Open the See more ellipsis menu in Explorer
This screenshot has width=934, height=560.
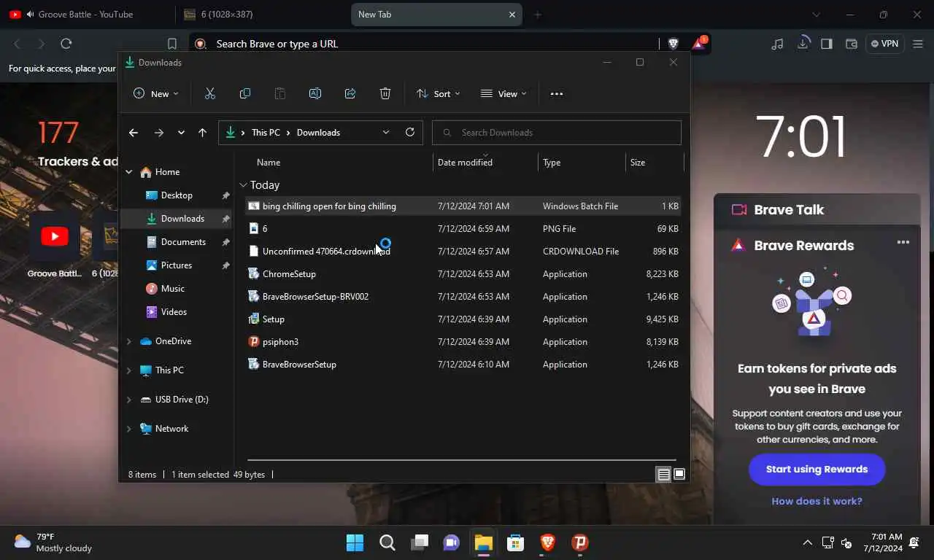pyautogui.click(x=557, y=93)
